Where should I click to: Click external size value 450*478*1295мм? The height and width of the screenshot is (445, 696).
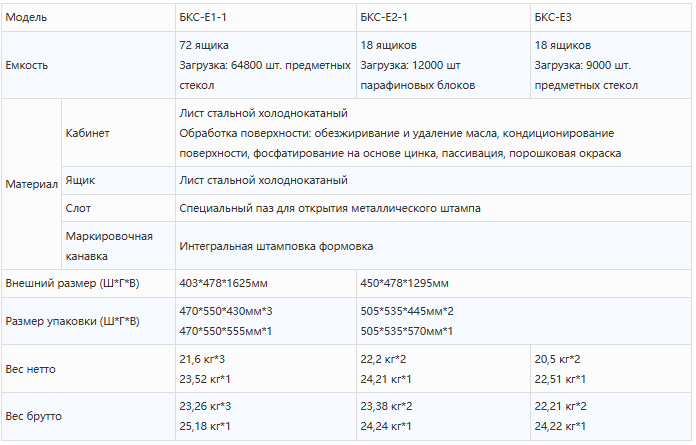[x=405, y=283]
